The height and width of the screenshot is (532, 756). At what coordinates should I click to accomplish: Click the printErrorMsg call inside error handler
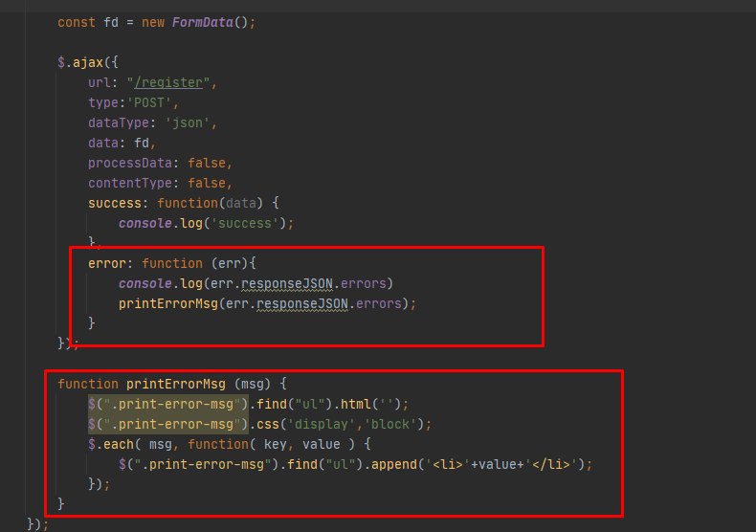[x=267, y=303]
